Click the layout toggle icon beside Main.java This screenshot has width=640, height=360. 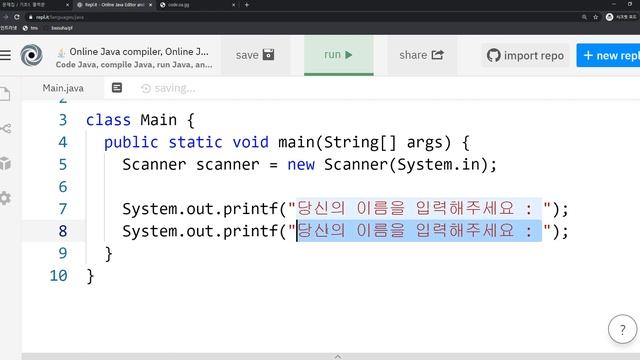tap(117, 88)
